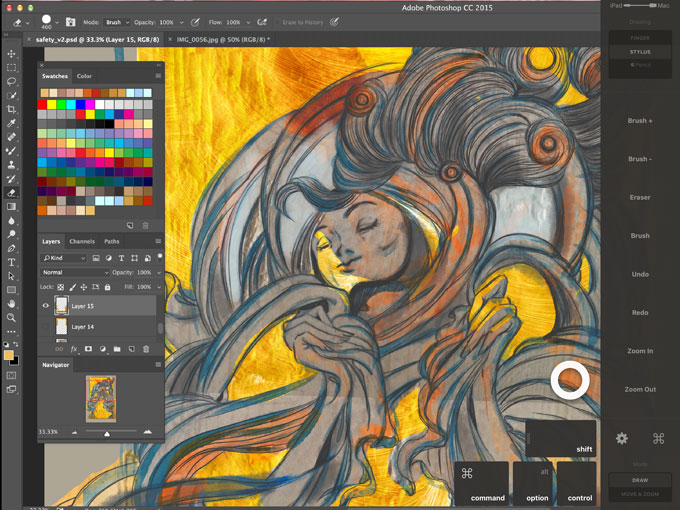Toggle lock all padlock icon
Viewport: 680px width, 510px height.
108,287
